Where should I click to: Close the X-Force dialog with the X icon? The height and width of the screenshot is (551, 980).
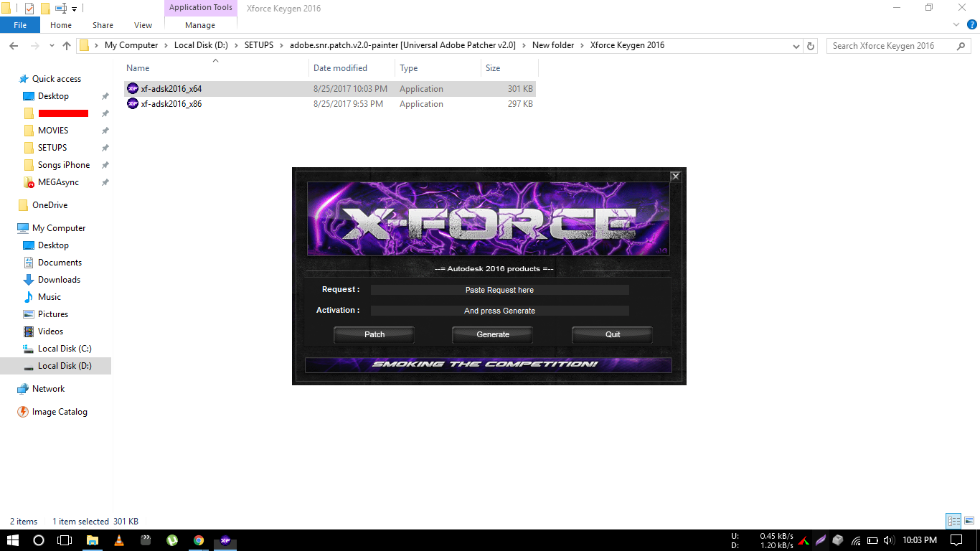pyautogui.click(x=675, y=176)
